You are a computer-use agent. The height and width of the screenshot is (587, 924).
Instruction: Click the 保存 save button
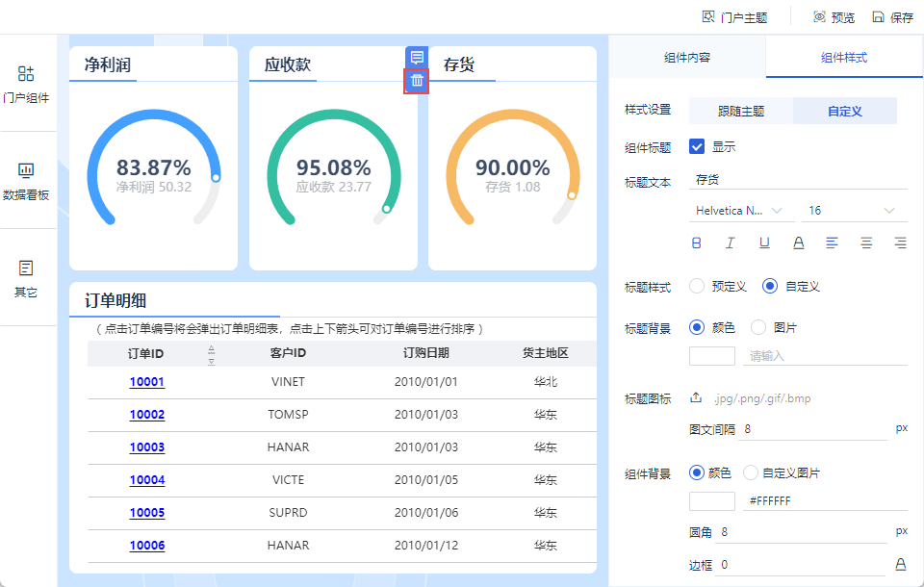coord(892,17)
